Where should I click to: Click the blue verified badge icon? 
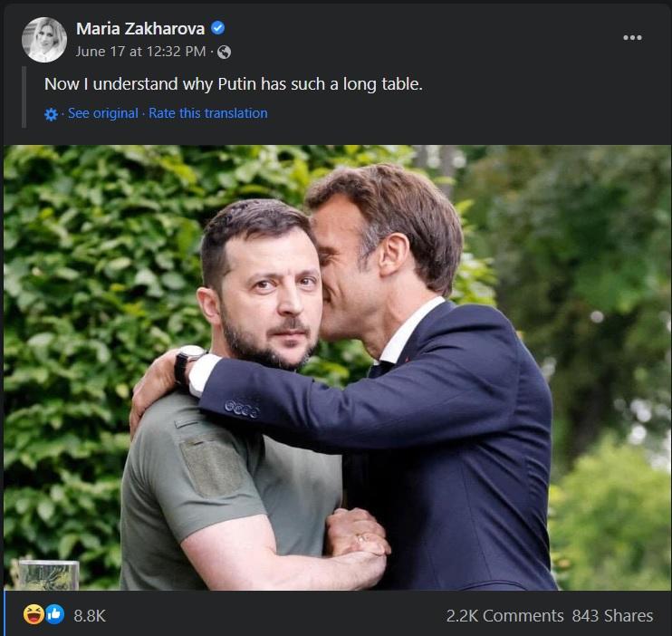point(217,28)
